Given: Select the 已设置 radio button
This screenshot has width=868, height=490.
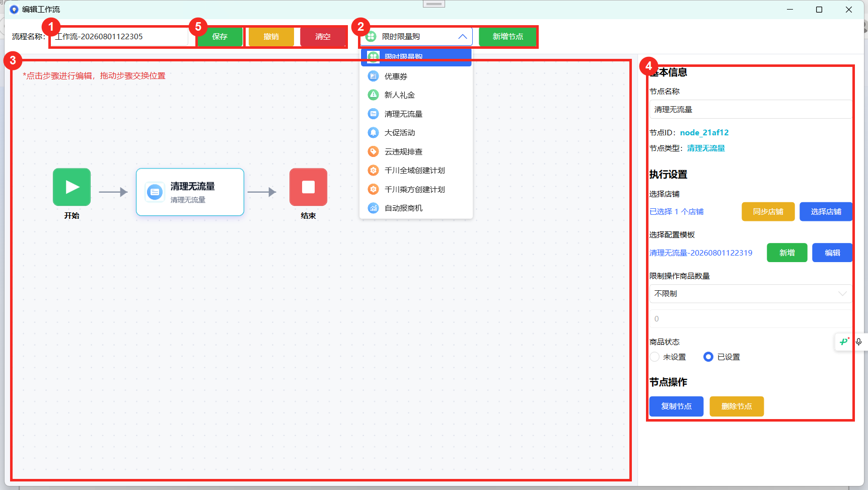Looking at the screenshot, I should tap(708, 357).
